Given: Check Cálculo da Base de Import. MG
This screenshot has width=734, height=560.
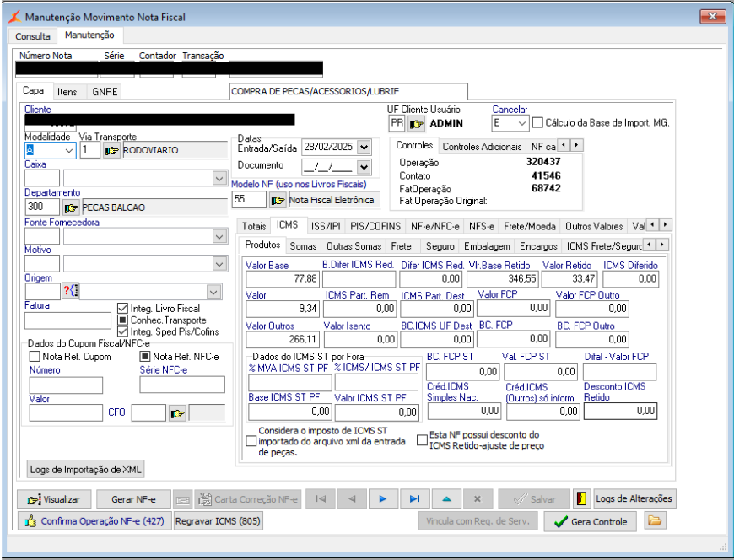Looking at the screenshot, I should 537,123.
